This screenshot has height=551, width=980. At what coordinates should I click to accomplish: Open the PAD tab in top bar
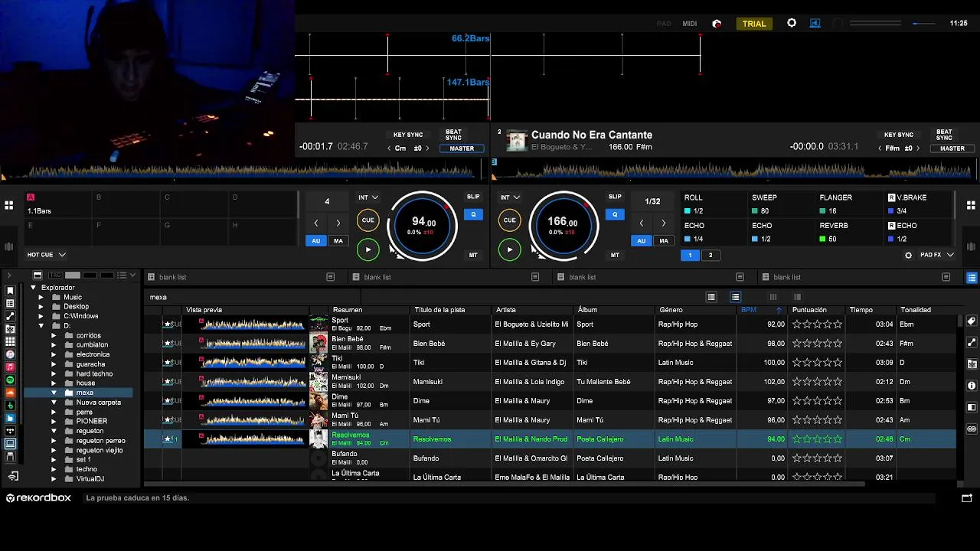click(x=664, y=24)
